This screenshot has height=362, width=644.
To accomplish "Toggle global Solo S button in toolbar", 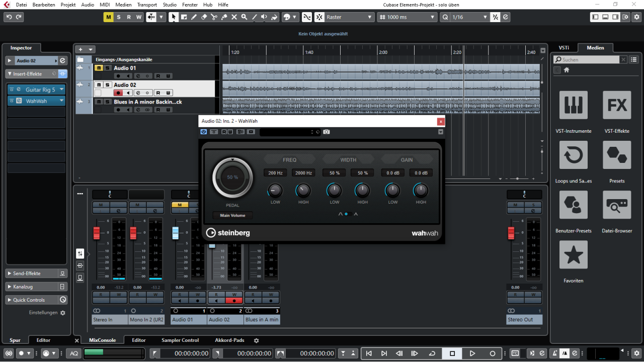I will coord(119,17).
